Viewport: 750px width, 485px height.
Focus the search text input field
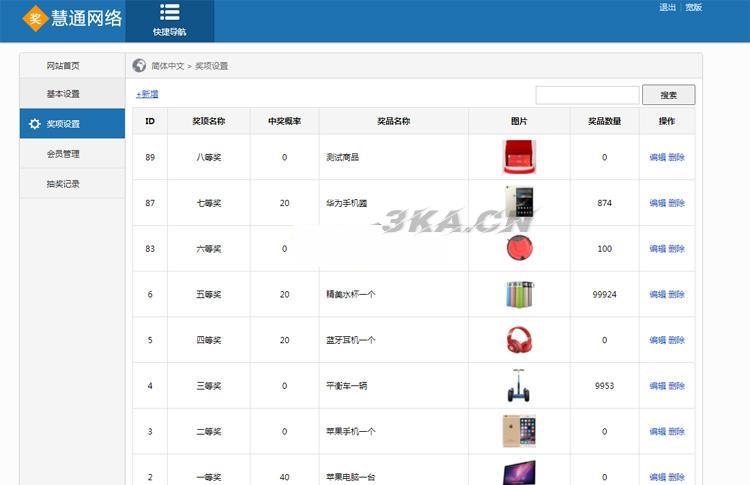point(587,95)
